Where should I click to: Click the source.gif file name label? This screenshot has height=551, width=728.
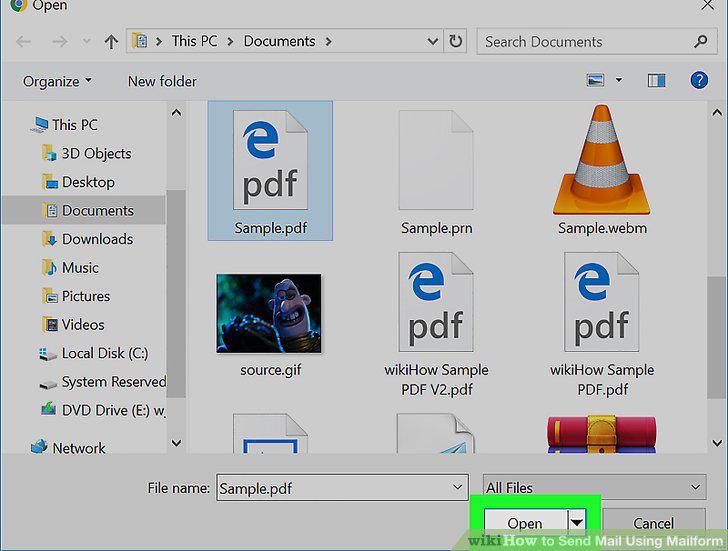pyautogui.click(x=270, y=370)
